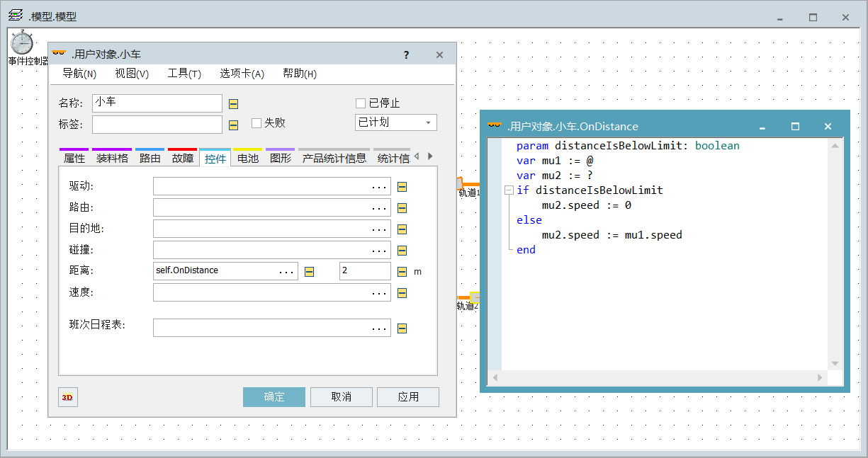The image size is (868, 458).
Task: Switch to the 装料格 tab
Action: tap(112, 158)
